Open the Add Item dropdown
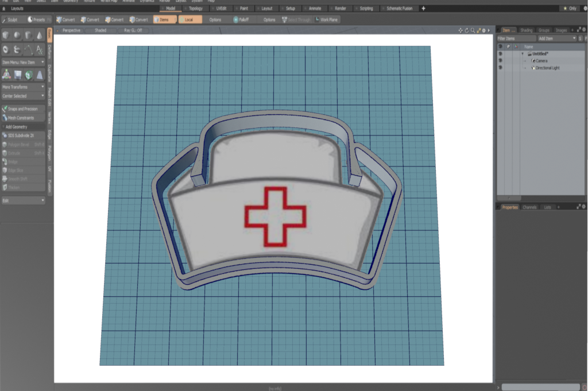 click(556, 38)
